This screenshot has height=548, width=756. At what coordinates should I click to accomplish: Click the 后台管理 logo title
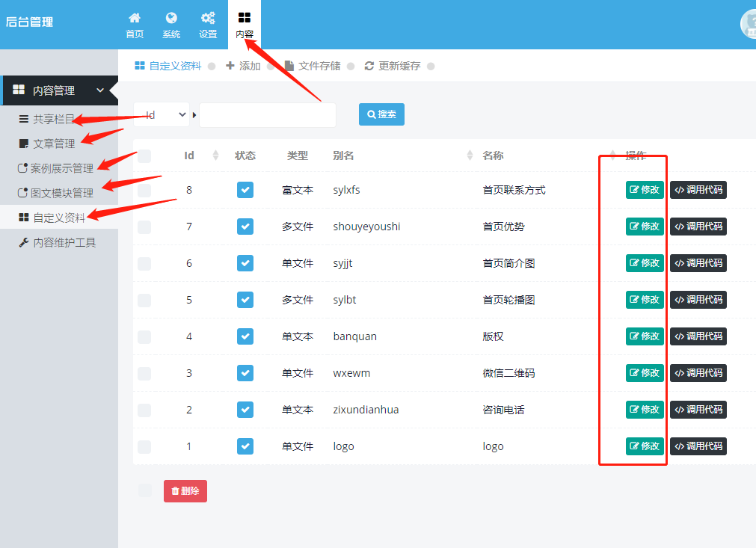[x=29, y=22]
